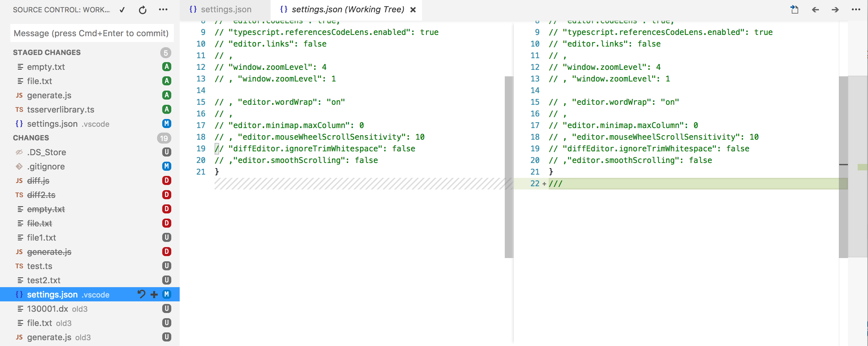Commit staged changes via checkmark icon

pos(122,10)
